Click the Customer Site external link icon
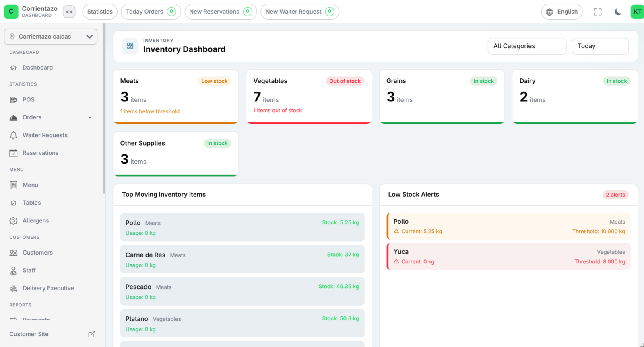Image resolution: width=644 pixels, height=347 pixels. click(91, 334)
